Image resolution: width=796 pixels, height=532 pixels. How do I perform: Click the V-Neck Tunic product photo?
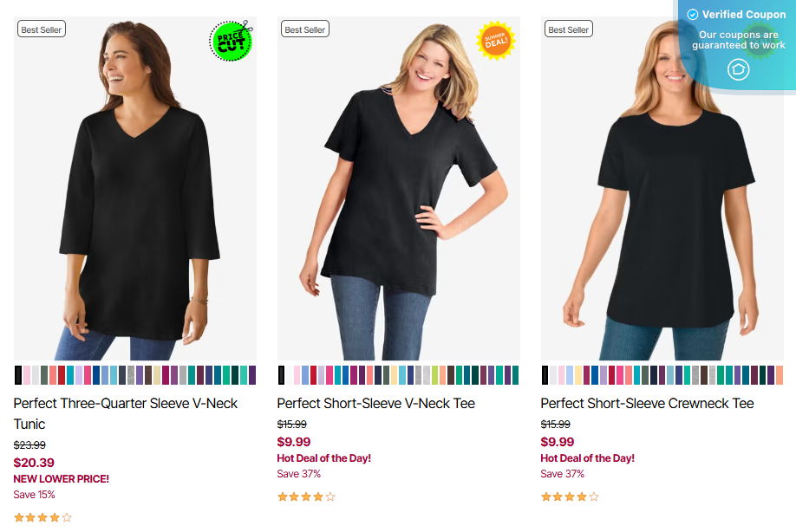click(x=135, y=199)
